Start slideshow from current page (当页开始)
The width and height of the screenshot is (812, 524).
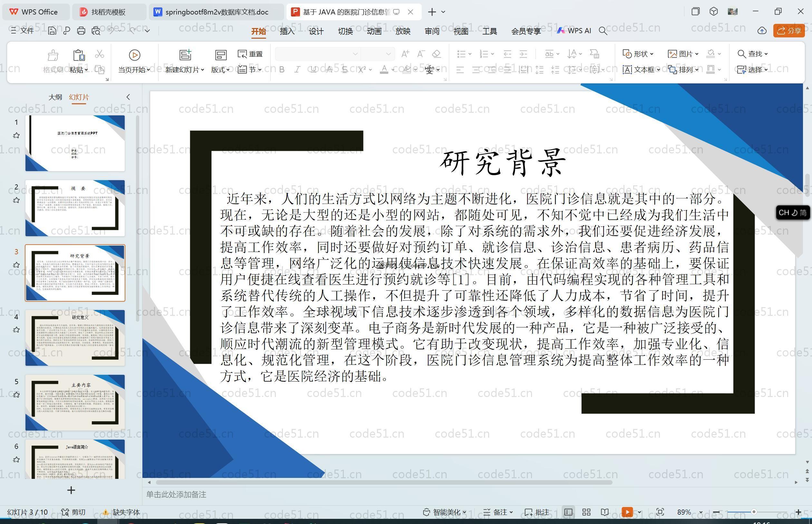[x=134, y=62]
